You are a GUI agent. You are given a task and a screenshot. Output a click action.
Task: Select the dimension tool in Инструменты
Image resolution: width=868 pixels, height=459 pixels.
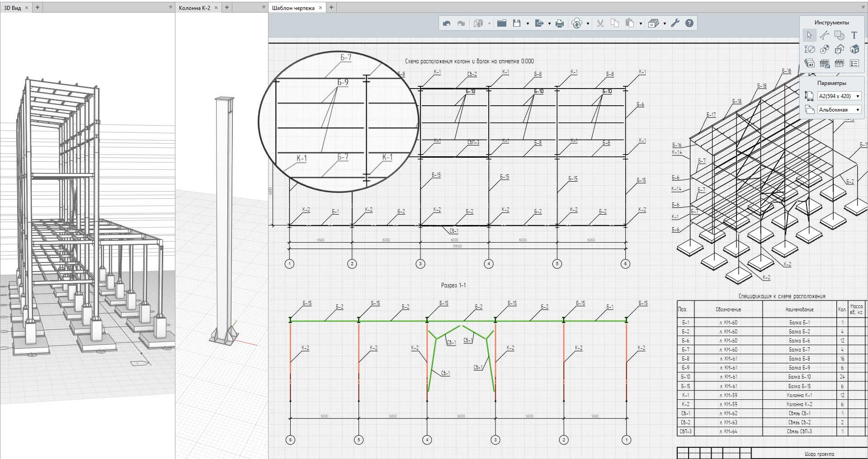tap(809, 49)
